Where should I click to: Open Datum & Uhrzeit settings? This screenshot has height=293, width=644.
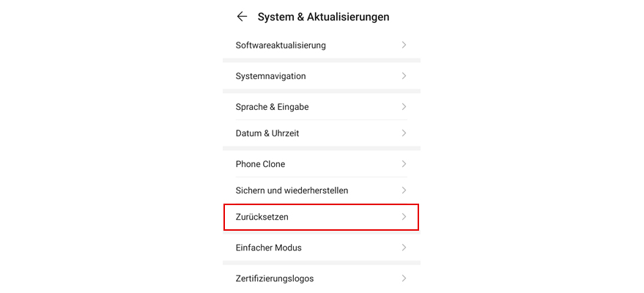coord(267,133)
